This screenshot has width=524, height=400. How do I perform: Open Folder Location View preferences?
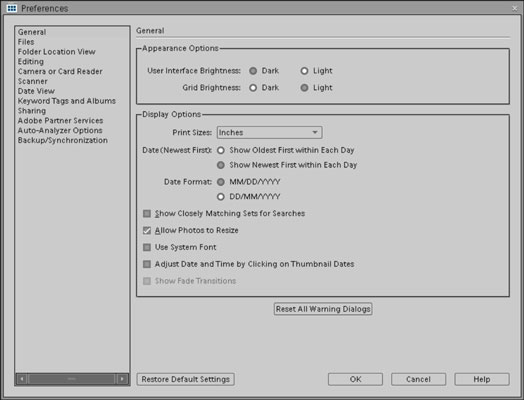pos(56,52)
